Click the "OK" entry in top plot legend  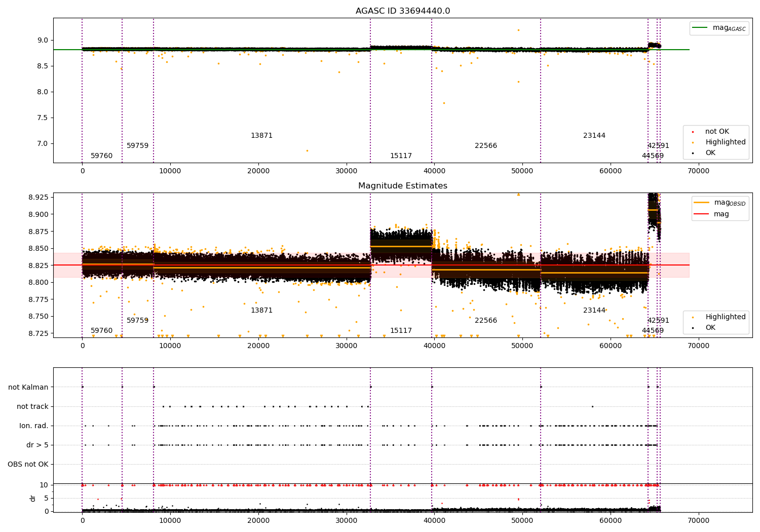[x=710, y=153]
